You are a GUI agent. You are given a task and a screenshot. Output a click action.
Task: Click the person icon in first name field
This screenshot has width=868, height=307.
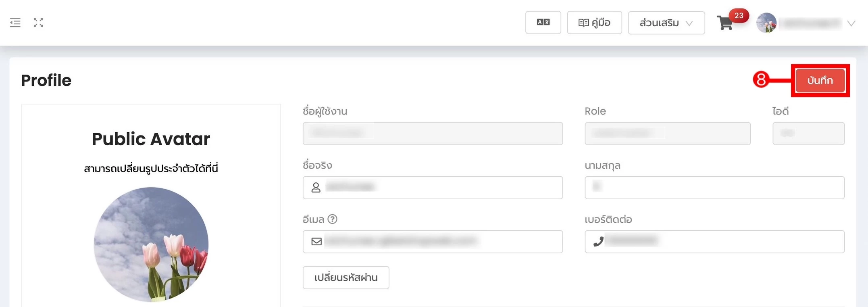pos(316,188)
